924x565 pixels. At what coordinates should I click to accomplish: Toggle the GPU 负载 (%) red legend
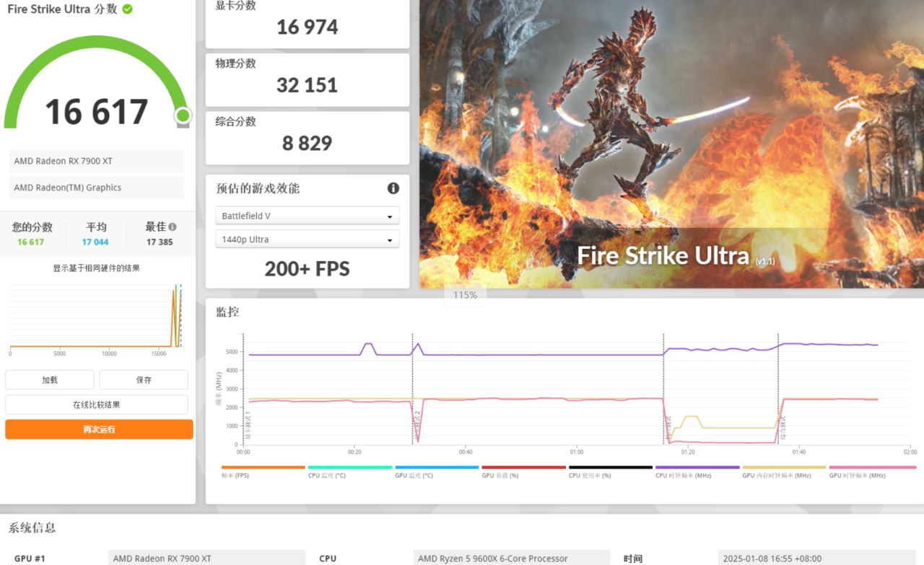(x=523, y=472)
